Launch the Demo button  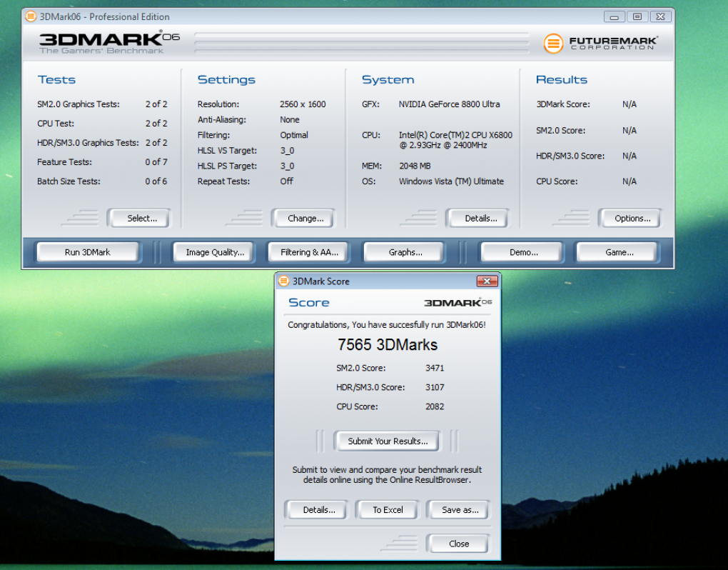[523, 252]
